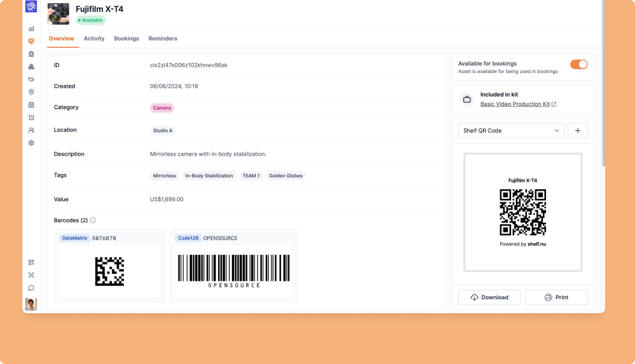
Task: Toggle Available for bookings switch
Action: pyautogui.click(x=578, y=64)
